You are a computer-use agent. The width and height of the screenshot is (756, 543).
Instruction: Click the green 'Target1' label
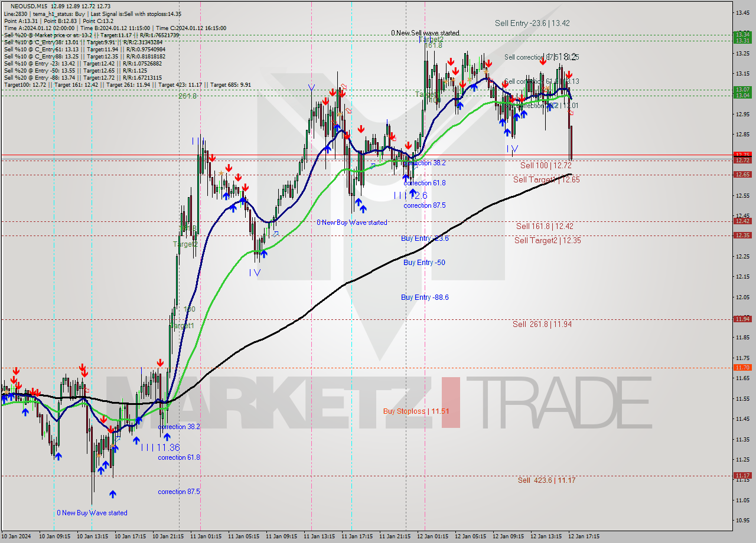(x=182, y=326)
